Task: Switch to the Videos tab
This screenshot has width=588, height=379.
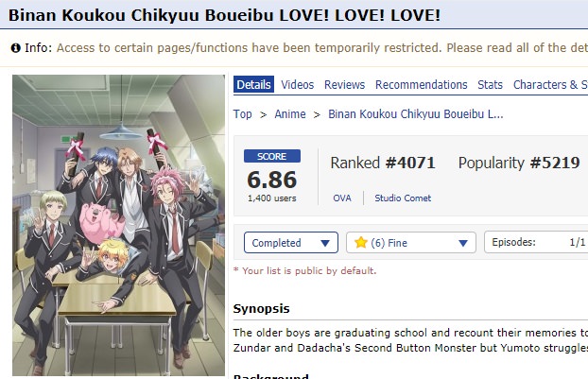Action: coord(298,85)
